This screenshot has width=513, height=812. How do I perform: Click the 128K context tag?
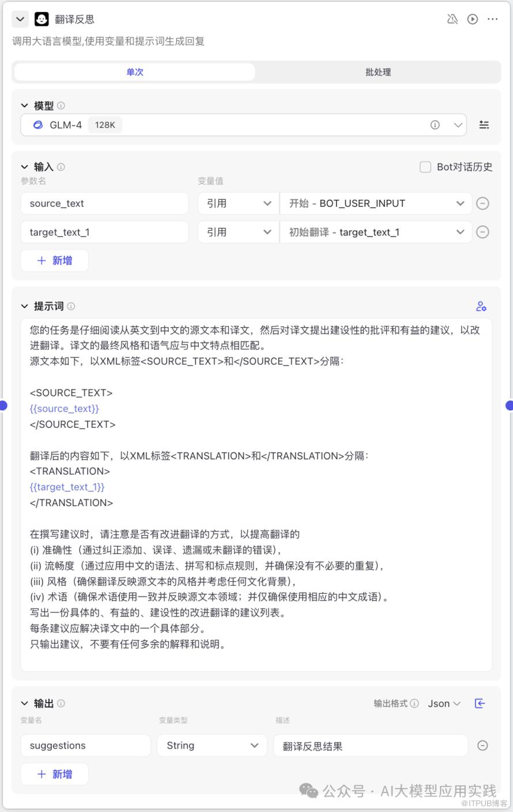coord(105,125)
